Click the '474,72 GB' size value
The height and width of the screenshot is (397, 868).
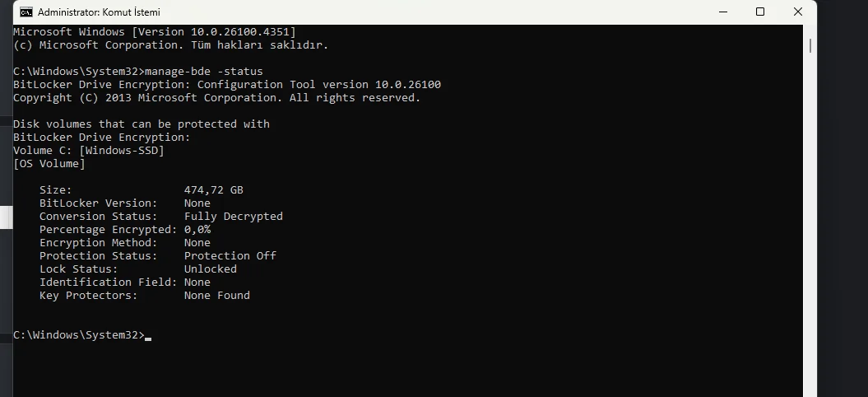pyautogui.click(x=213, y=190)
